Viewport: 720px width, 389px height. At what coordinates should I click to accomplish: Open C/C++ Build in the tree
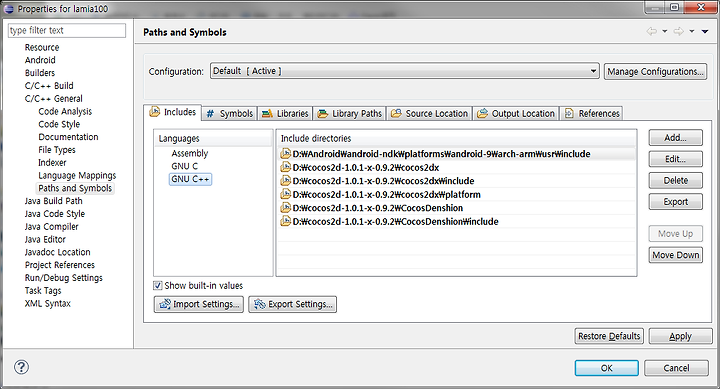(49, 85)
